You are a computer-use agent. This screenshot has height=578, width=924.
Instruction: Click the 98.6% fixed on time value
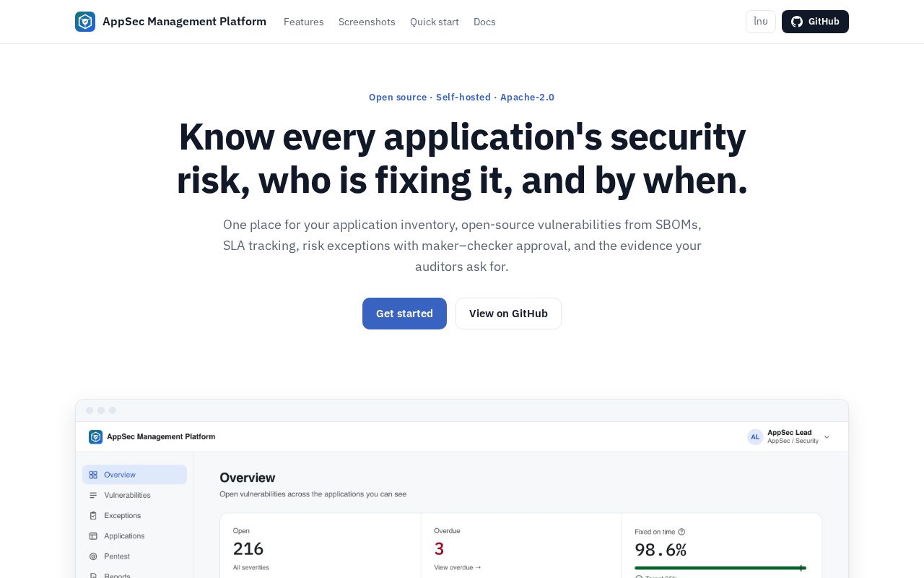(661, 550)
